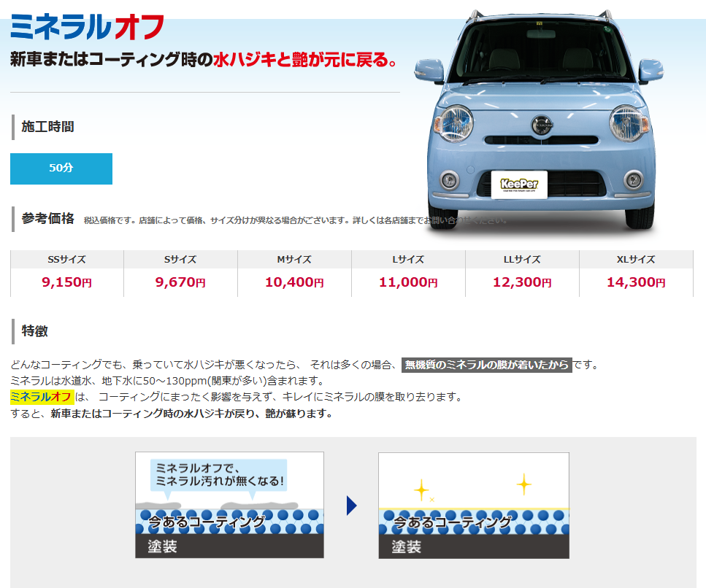Screen dimensions: 706x588
Task: Click the round emblem on the car grille
Action: click(x=540, y=123)
